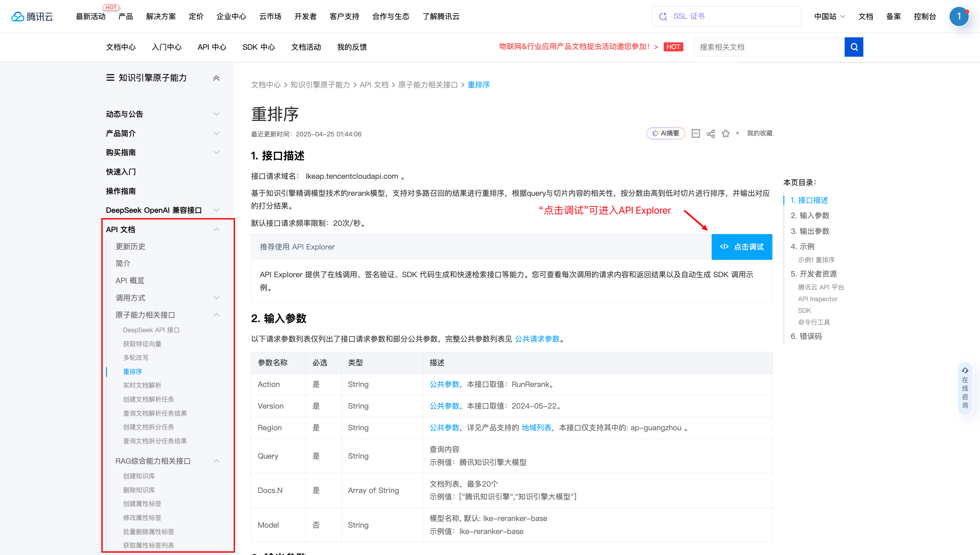This screenshot has height=555, width=980.
Task: Open 解决方案 menu
Action: (x=161, y=16)
